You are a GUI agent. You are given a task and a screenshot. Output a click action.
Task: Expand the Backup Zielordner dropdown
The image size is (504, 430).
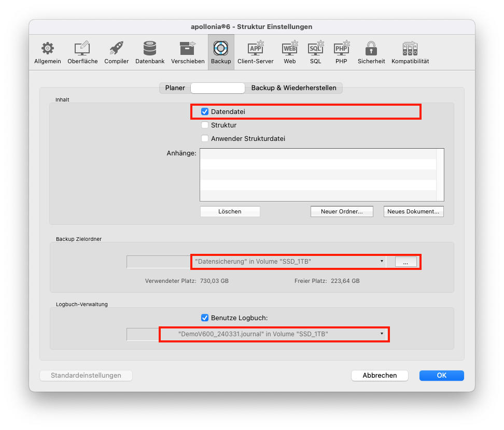tap(288, 262)
